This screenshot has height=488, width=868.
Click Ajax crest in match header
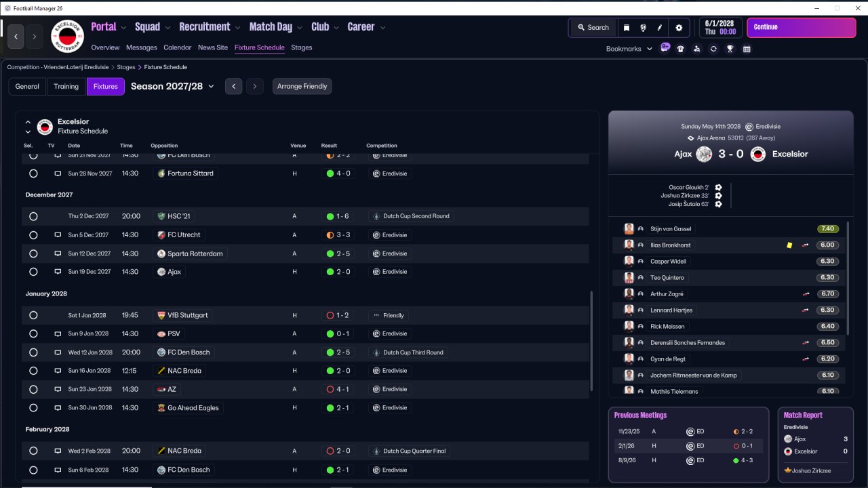tap(704, 154)
